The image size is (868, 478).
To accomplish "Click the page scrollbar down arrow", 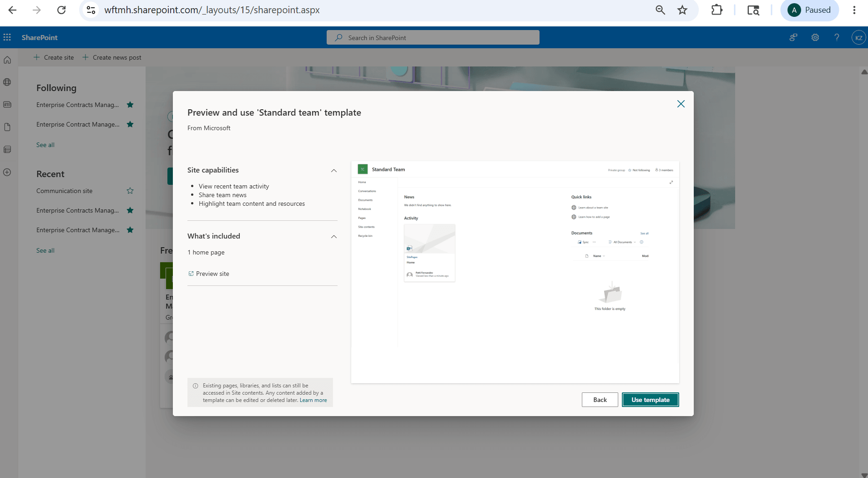I will pyautogui.click(x=864, y=474).
